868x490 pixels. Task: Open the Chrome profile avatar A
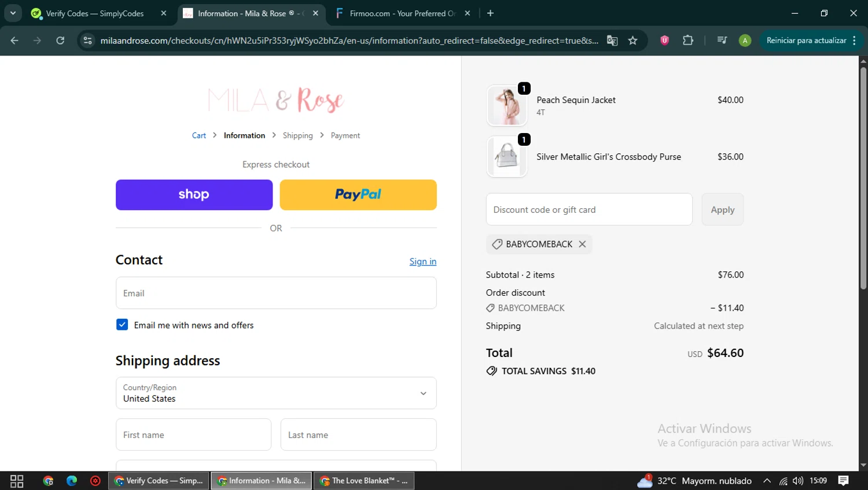745,40
